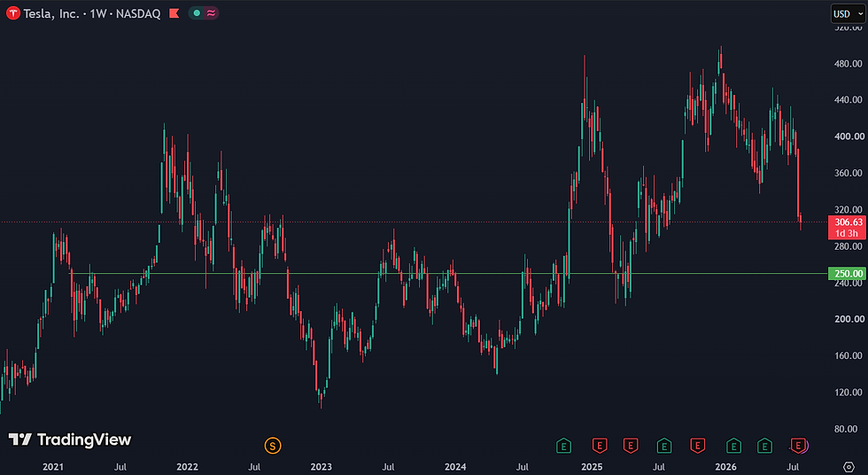Click the 2023 time axis label

coord(321,467)
